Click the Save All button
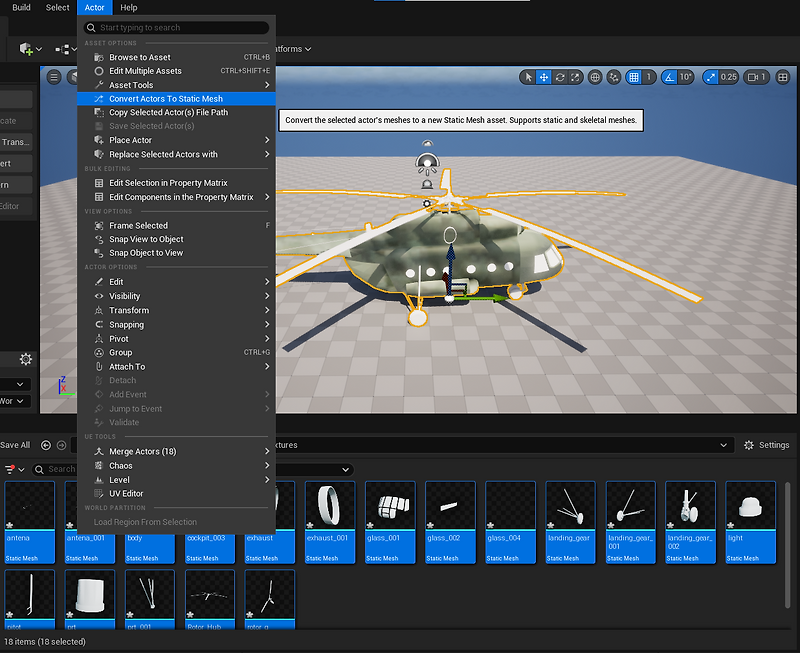800x653 pixels. click(x=17, y=445)
